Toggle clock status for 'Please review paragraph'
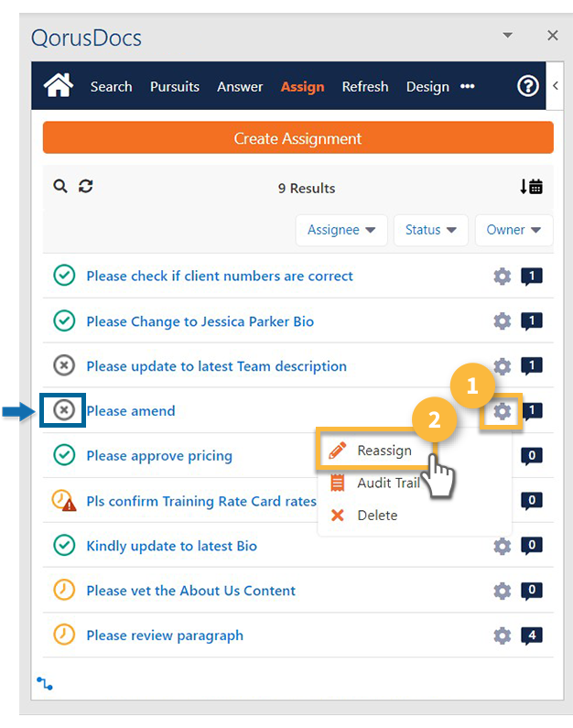573x728 pixels. pyautogui.click(x=63, y=636)
